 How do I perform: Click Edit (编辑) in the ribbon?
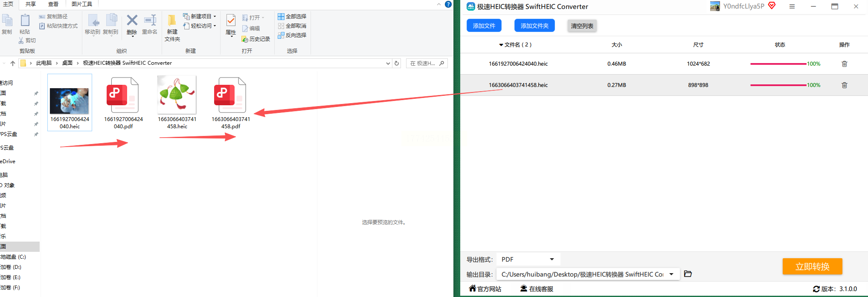click(x=251, y=29)
